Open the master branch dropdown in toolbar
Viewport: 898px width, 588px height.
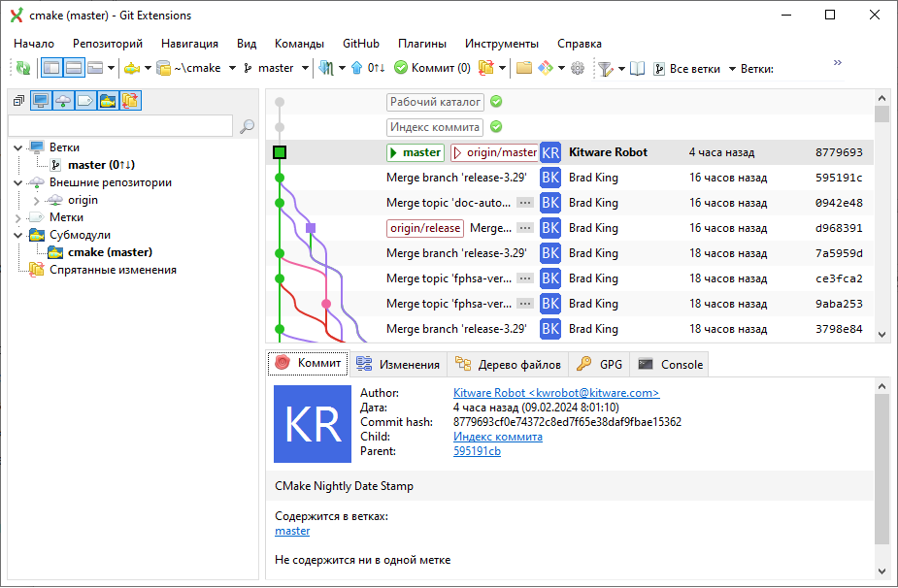pos(305,68)
